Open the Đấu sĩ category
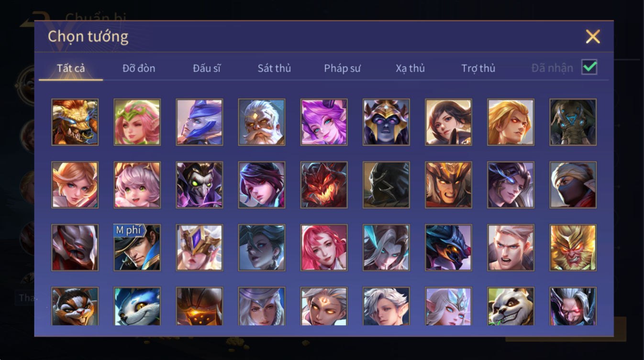This screenshot has width=644, height=360. click(x=207, y=68)
